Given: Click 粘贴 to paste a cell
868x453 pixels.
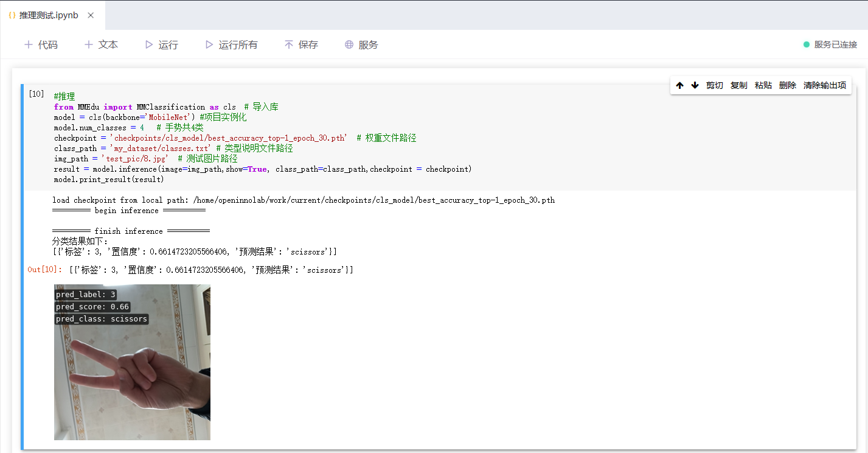Looking at the screenshot, I should pos(763,85).
